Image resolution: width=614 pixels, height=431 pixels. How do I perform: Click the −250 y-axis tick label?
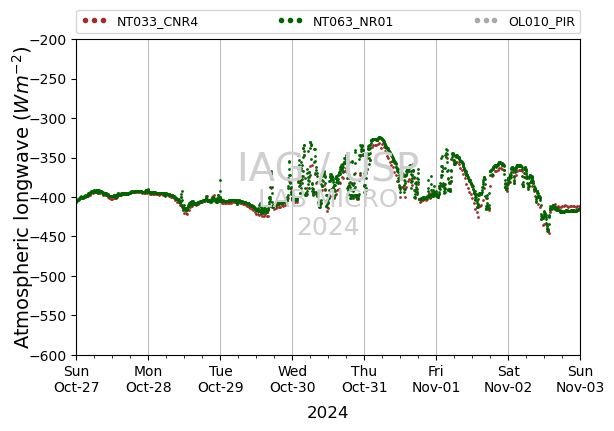[x=49, y=79]
